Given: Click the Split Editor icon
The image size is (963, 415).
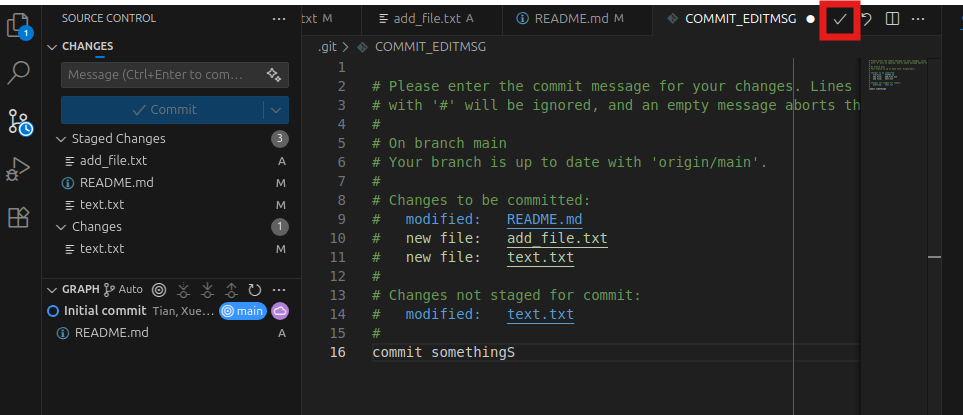Looking at the screenshot, I should click(892, 19).
